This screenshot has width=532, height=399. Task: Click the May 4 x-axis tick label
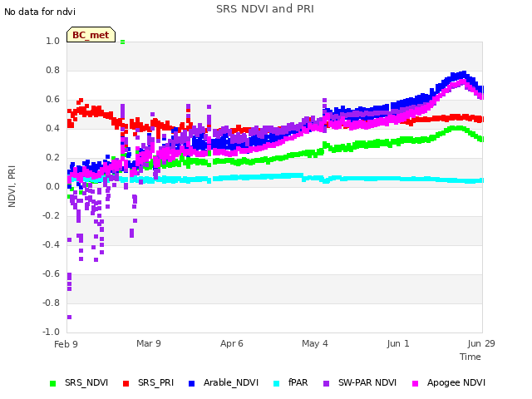pos(315,343)
